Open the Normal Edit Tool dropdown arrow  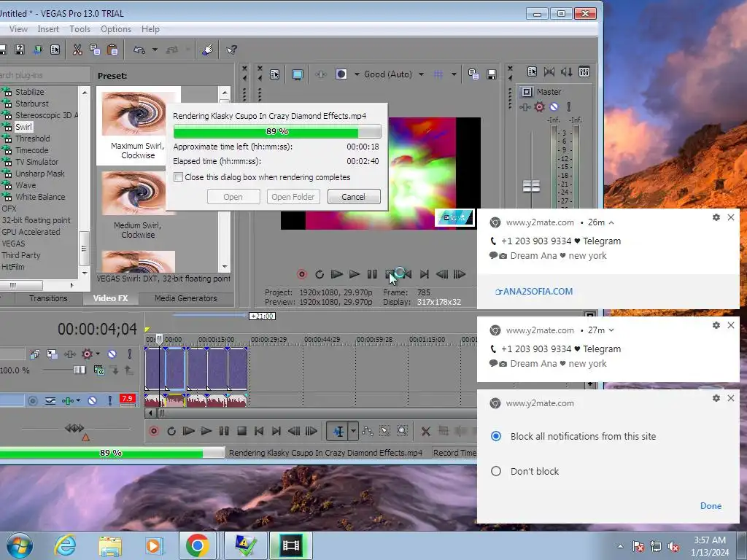353,432
